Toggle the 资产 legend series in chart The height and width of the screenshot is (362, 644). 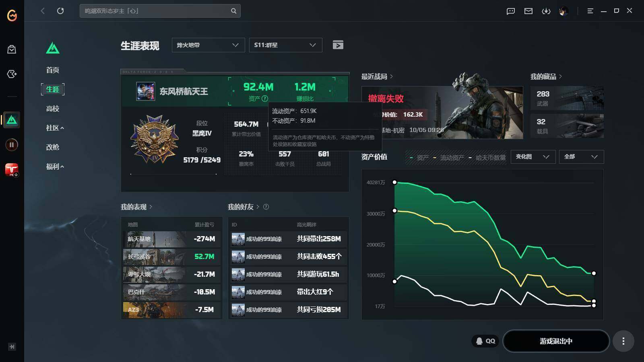[419, 158]
